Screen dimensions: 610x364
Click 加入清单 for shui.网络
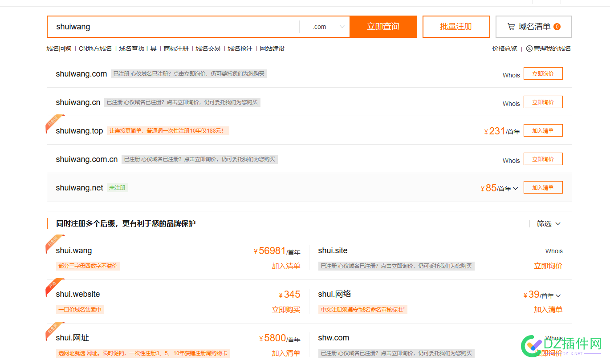[x=548, y=310]
